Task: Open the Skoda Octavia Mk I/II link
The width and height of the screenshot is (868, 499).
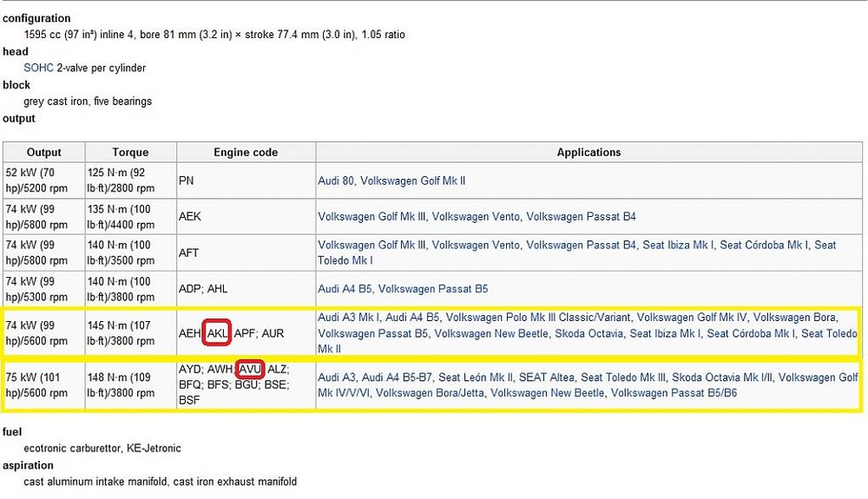Action: [722, 378]
